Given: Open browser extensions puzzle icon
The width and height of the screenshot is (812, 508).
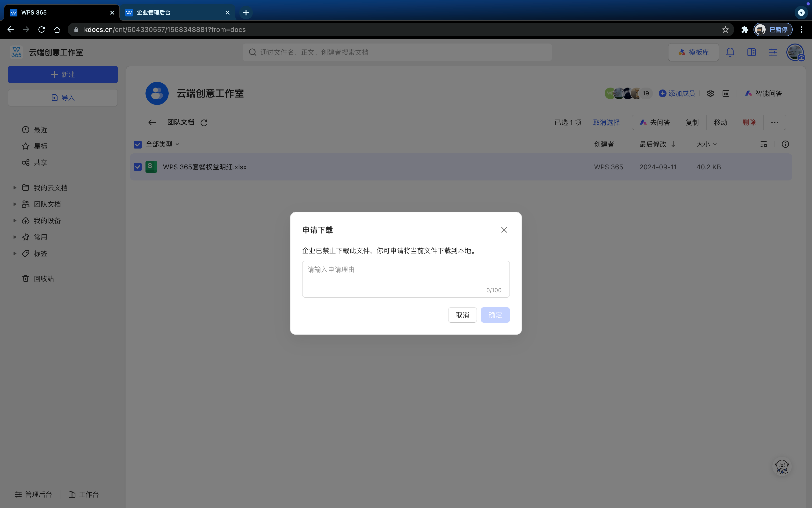Looking at the screenshot, I should pos(745,30).
